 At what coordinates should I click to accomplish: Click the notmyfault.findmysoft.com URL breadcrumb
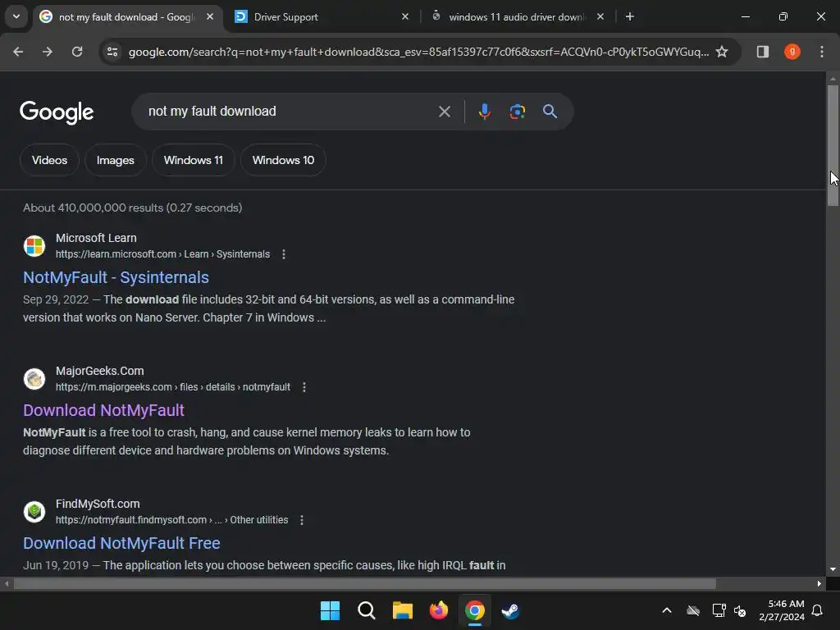(x=172, y=520)
